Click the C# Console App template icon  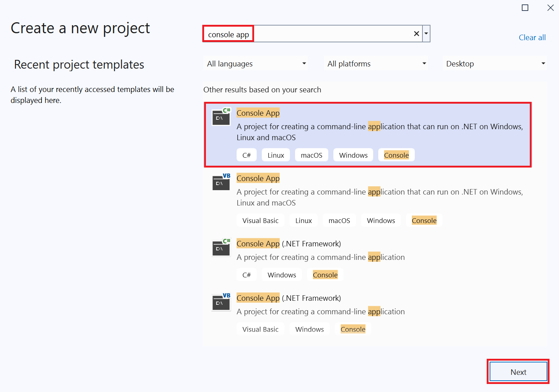(x=221, y=117)
